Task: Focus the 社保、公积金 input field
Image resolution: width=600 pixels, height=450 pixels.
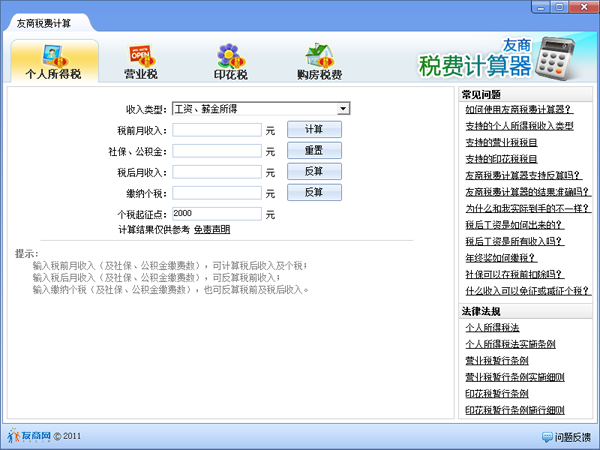Action: [217, 151]
